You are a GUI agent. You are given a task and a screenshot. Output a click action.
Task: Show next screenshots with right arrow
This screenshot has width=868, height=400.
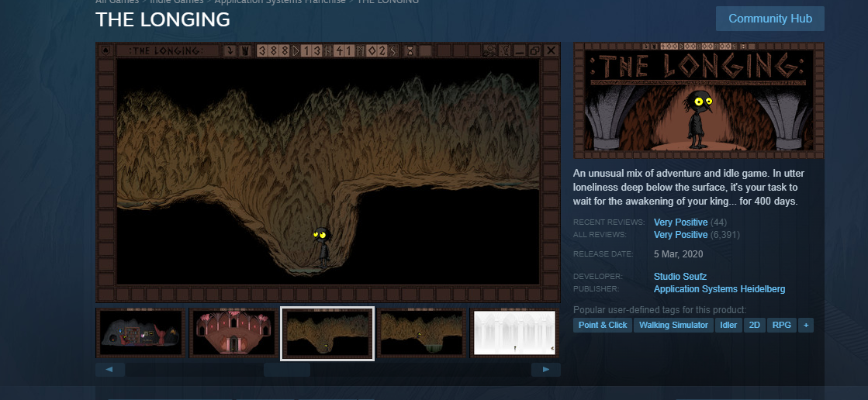546,370
